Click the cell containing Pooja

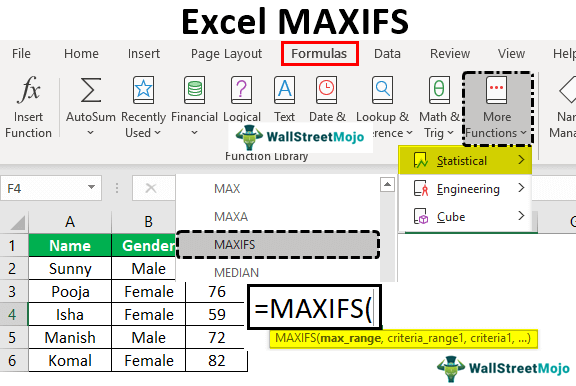[70, 292]
